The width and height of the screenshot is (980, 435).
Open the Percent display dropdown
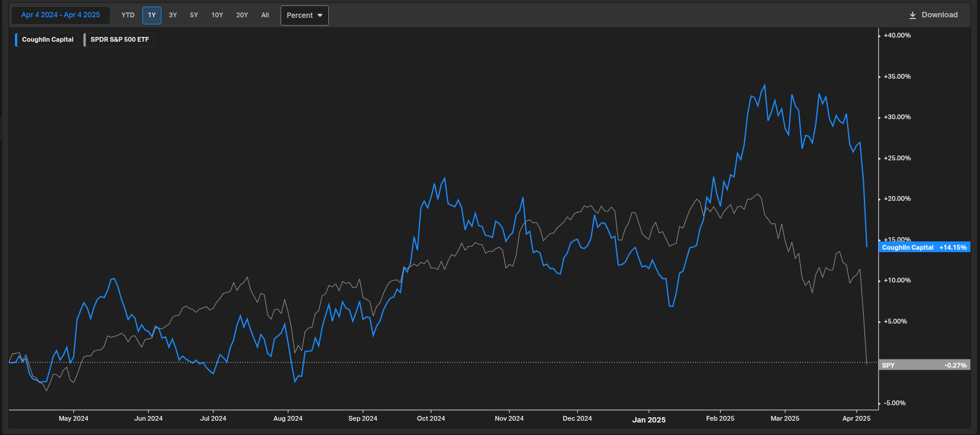tap(304, 15)
